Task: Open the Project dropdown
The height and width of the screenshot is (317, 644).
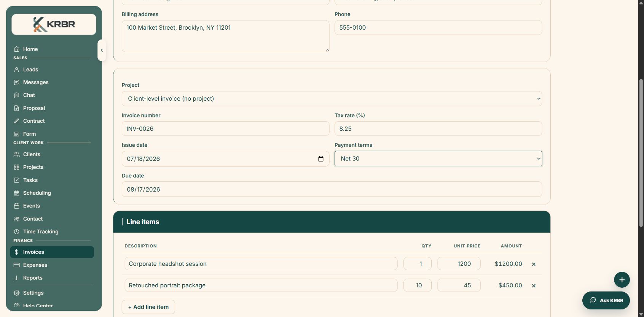Action: point(332,99)
